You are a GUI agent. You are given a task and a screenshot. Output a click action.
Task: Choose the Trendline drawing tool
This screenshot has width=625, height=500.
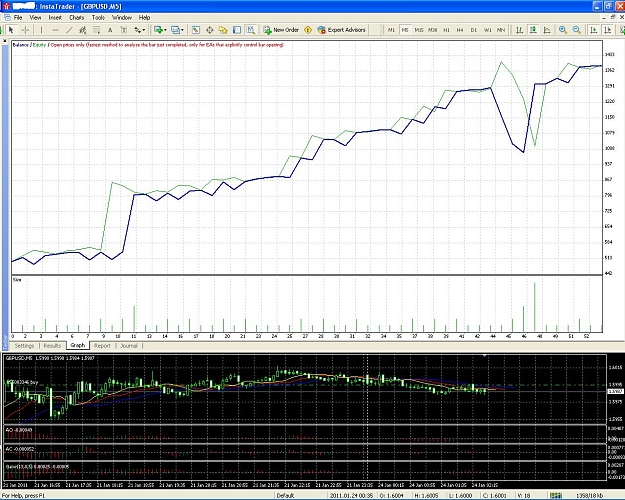tap(69, 30)
